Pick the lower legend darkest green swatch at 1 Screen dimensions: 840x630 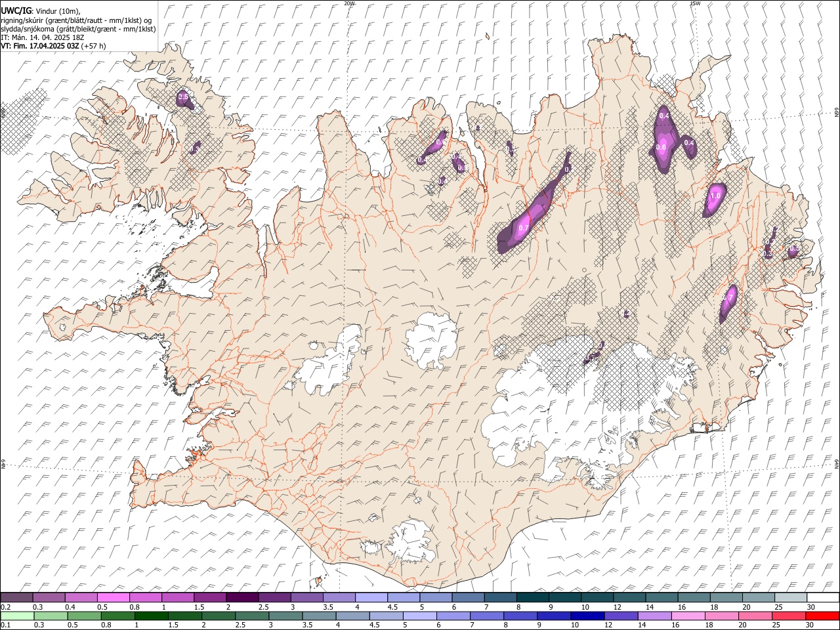151,616
